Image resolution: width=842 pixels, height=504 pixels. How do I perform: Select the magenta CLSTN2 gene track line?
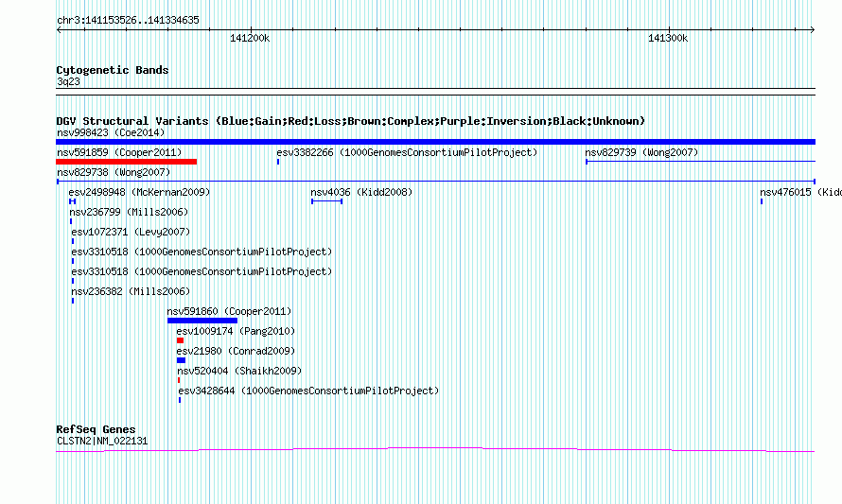point(435,449)
